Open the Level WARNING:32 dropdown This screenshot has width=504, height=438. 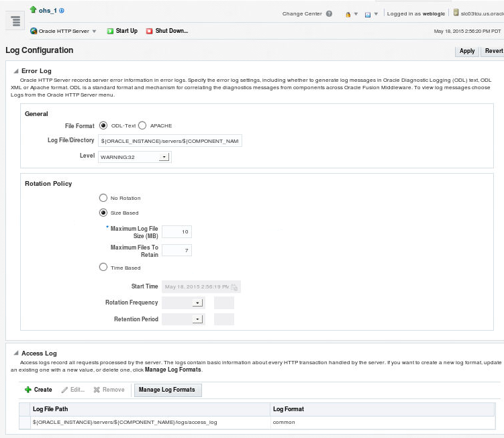135,157
